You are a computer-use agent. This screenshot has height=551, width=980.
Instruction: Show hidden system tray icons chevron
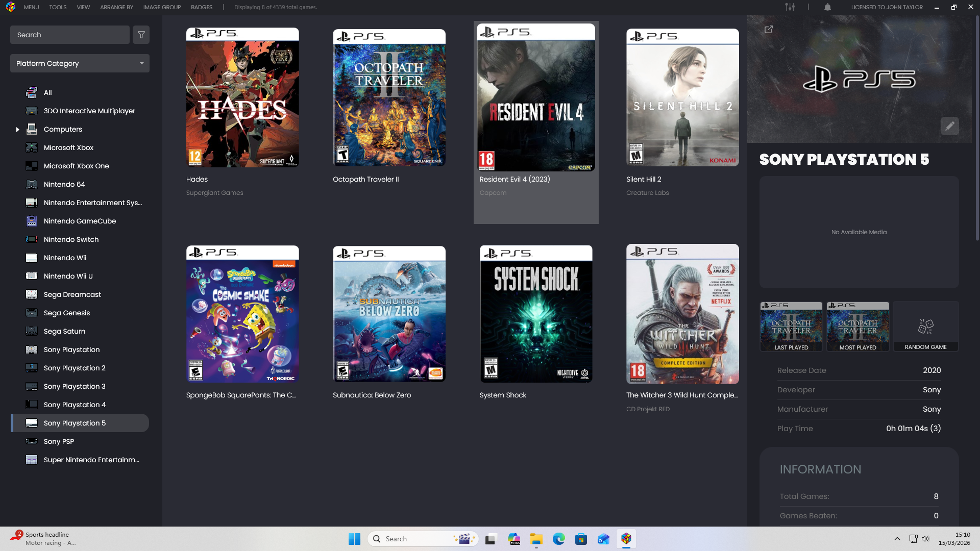coord(897,539)
